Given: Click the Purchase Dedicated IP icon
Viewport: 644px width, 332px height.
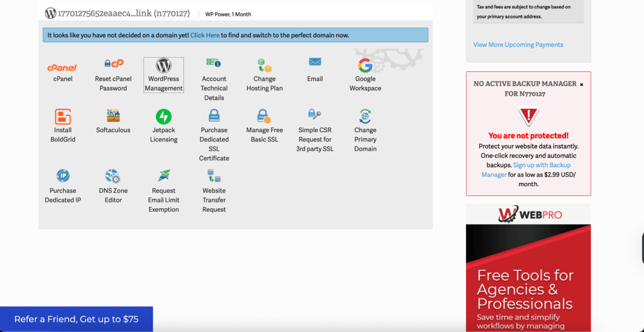Looking at the screenshot, I should [x=63, y=176].
